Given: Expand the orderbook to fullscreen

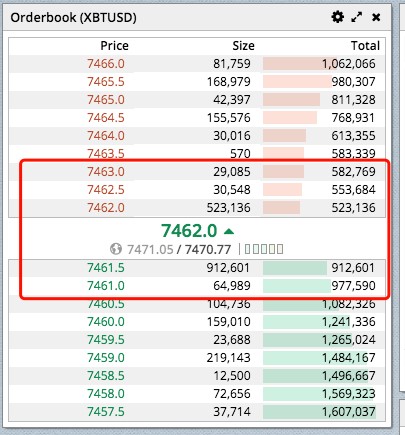Looking at the screenshot, I should [x=357, y=17].
